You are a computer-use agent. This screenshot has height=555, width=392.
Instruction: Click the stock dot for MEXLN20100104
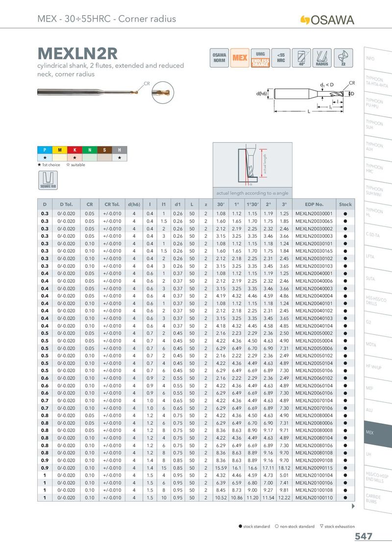coord(345,476)
